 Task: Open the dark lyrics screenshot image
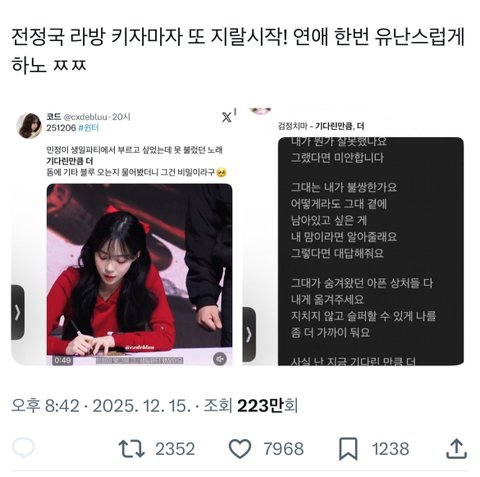371,251
